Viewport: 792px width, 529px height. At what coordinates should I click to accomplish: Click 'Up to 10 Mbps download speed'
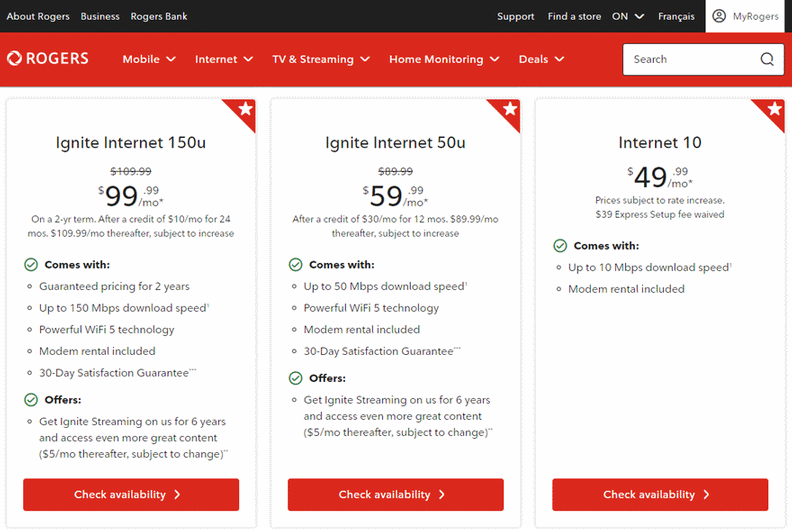pyautogui.click(x=650, y=267)
